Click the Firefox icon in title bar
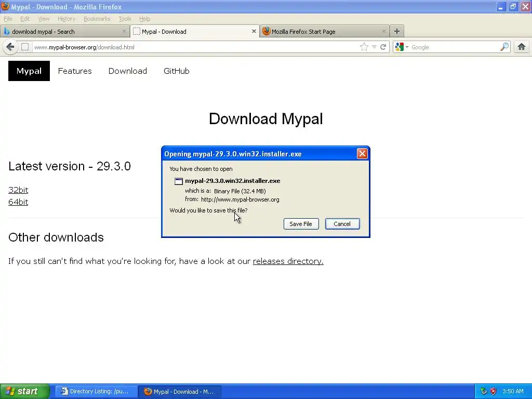The height and width of the screenshot is (399, 532). coord(5,6)
